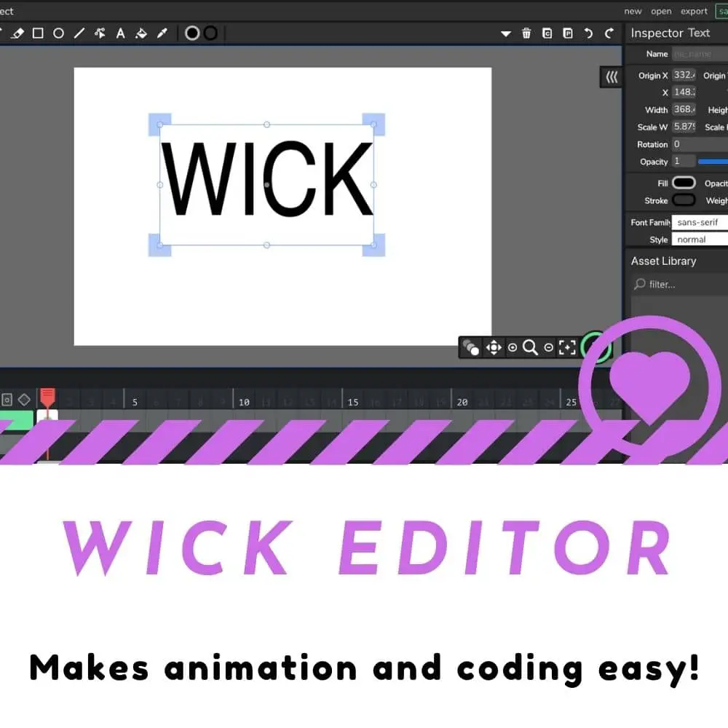Click "new" to start a project
This screenshot has width=728, height=728.
[x=633, y=11]
